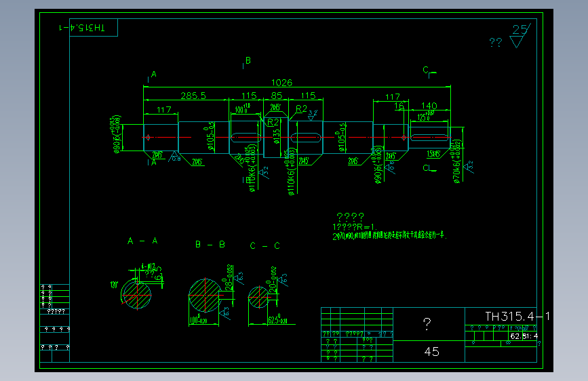The height and width of the screenshot is (381, 588).
Task: Click the B - B section view title
Action: coord(210,245)
